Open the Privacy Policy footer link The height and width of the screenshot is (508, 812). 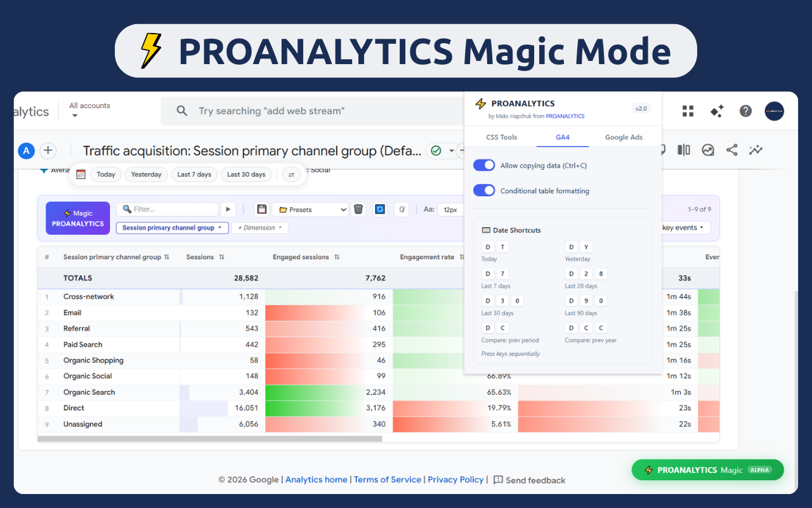pos(455,479)
